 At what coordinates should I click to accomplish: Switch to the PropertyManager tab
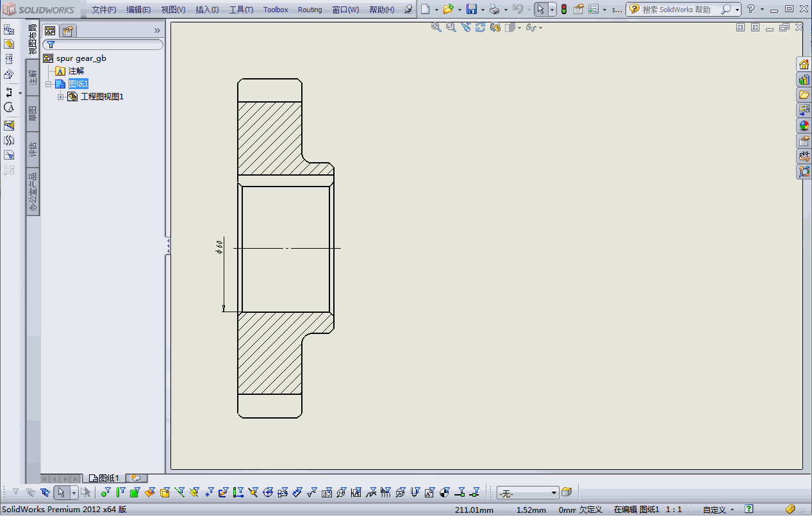click(68, 31)
